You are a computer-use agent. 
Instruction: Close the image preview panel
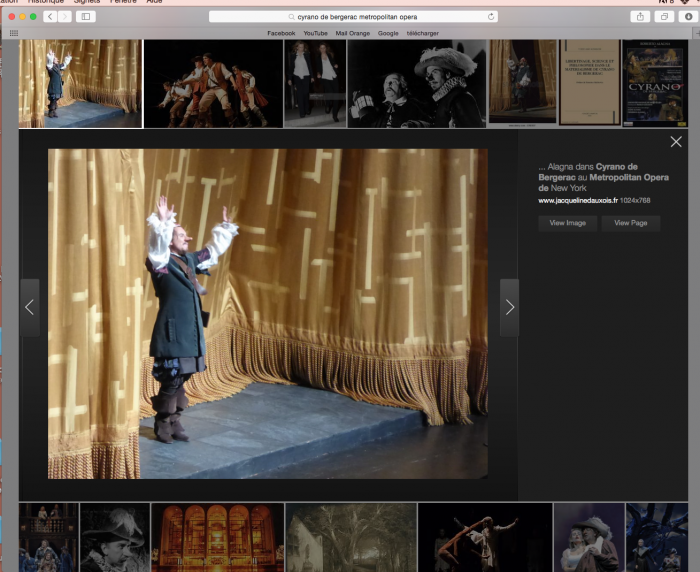676,142
